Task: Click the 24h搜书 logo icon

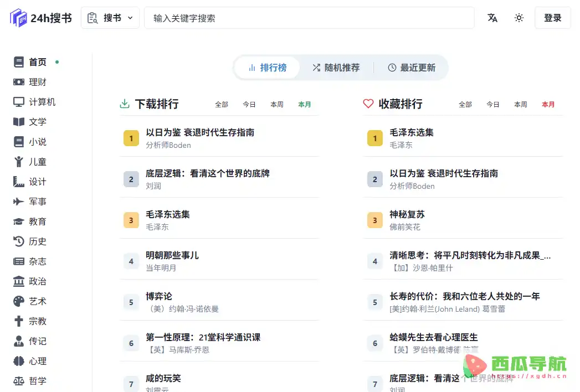Action: (18, 18)
